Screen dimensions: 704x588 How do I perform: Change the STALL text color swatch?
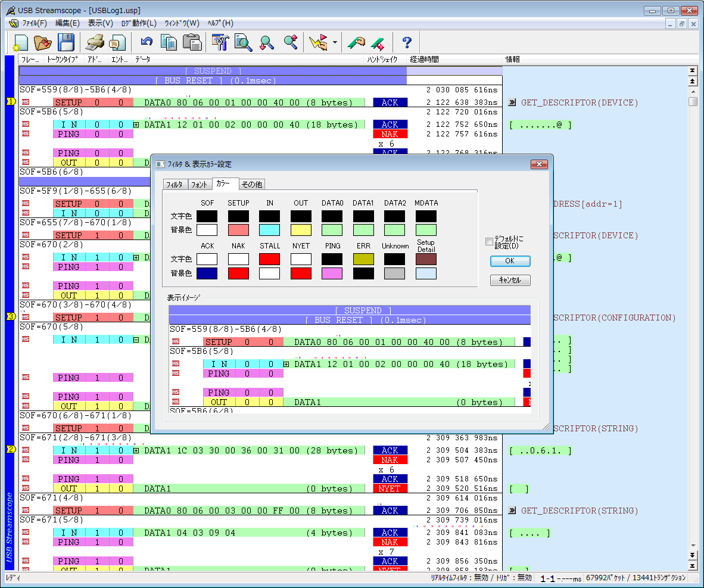click(x=269, y=259)
